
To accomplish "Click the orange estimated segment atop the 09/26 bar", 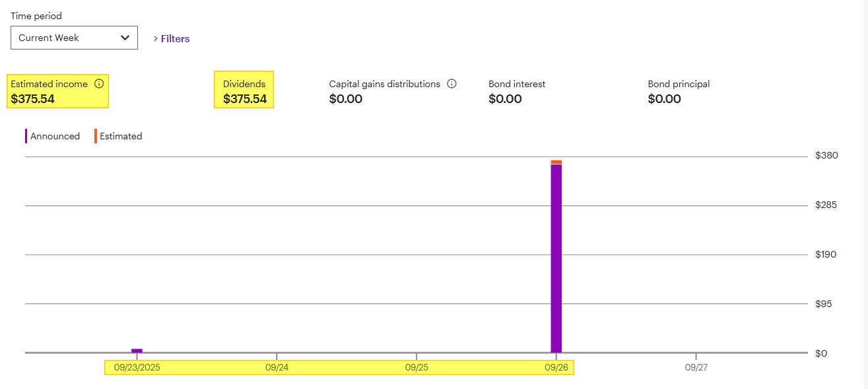I will pos(556,162).
